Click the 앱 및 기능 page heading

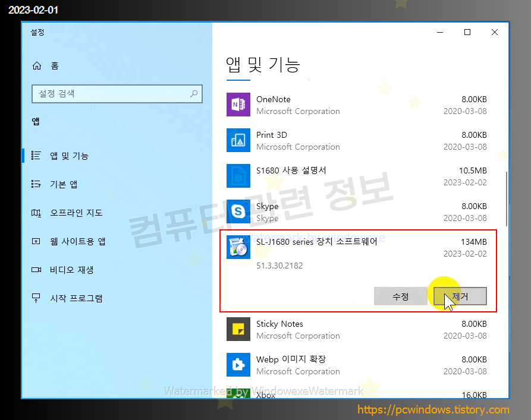(263, 65)
